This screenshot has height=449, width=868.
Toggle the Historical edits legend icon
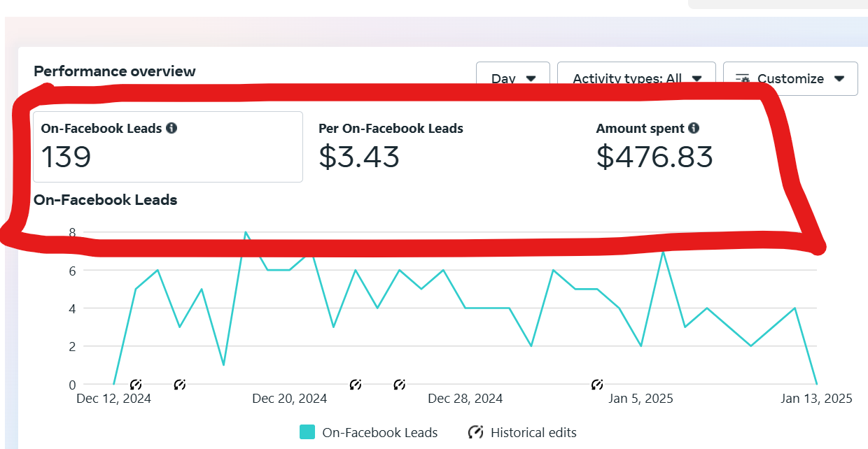pyautogui.click(x=476, y=432)
